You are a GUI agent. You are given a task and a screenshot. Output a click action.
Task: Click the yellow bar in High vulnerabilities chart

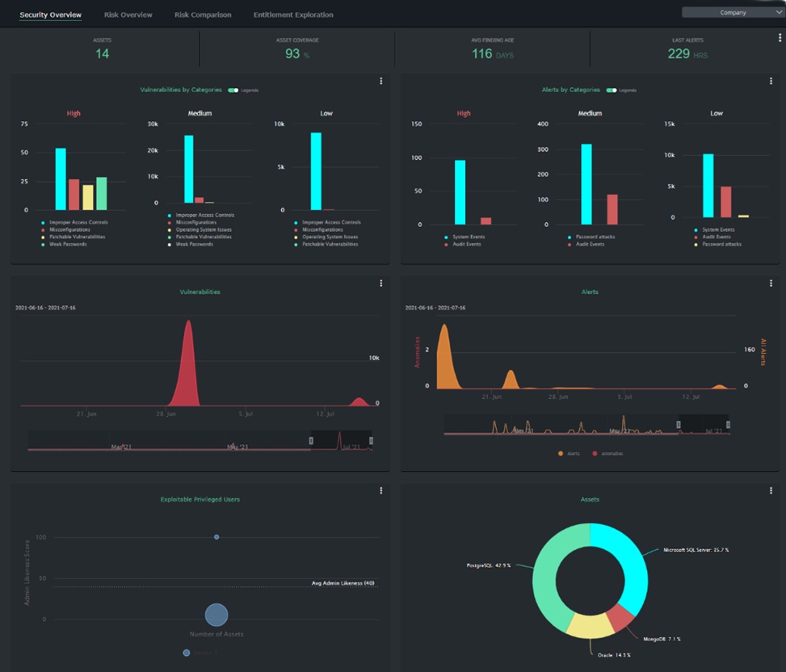(88, 197)
